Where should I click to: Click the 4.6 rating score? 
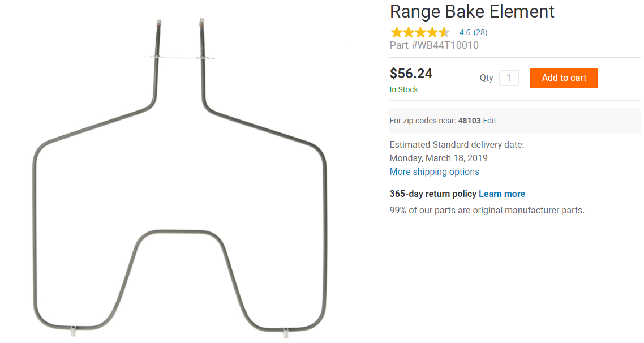465,32
